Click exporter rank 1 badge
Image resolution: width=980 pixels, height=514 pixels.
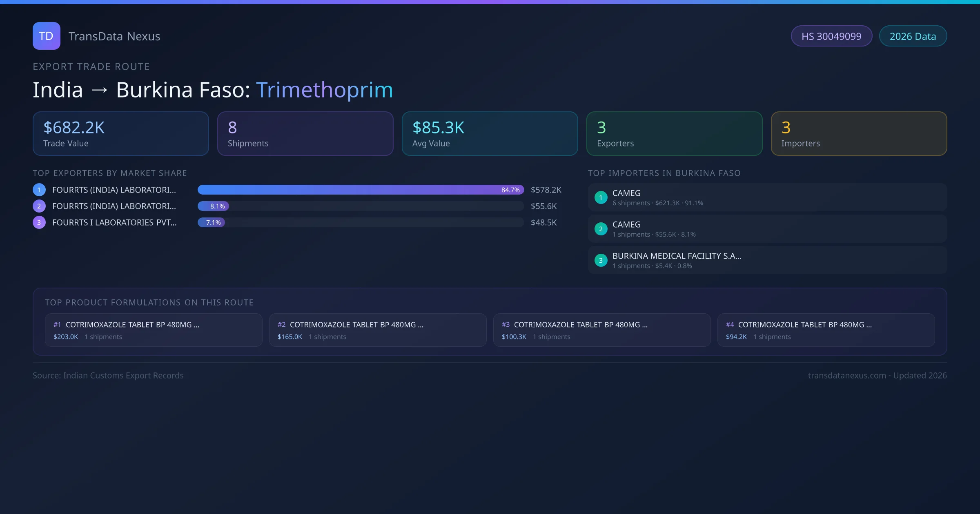39,190
